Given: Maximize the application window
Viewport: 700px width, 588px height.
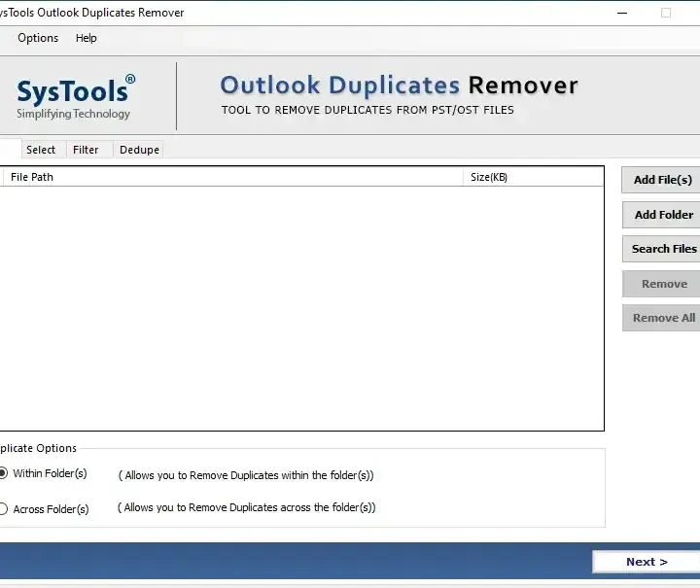Looking at the screenshot, I should click(x=666, y=13).
